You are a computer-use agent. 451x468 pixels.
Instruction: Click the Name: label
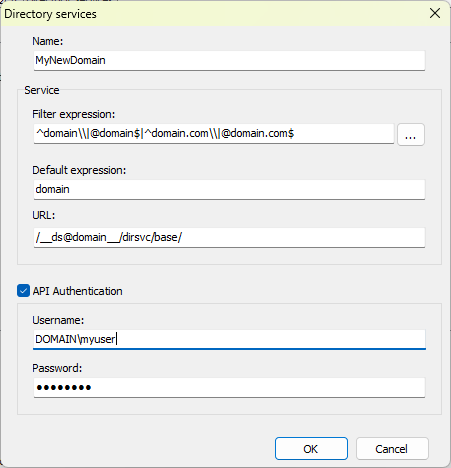coord(47,41)
